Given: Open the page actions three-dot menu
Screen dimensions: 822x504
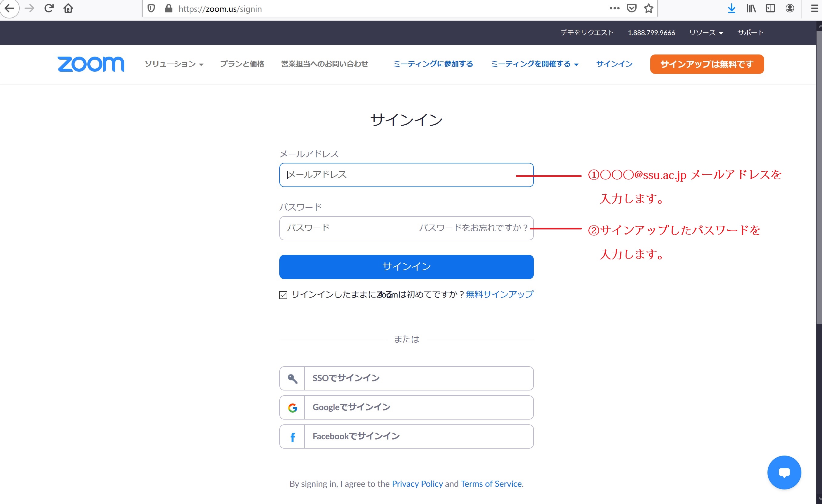Looking at the screenshot, I should 614,8.
